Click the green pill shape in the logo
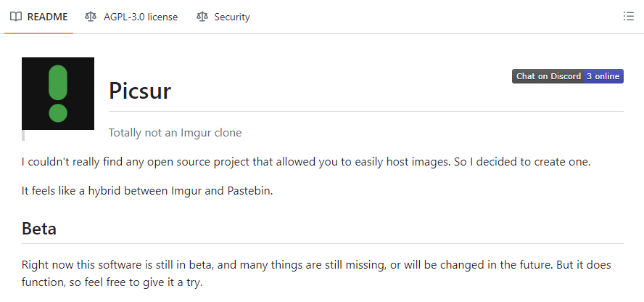Screen dimensions: 644x302 point(58,83)
